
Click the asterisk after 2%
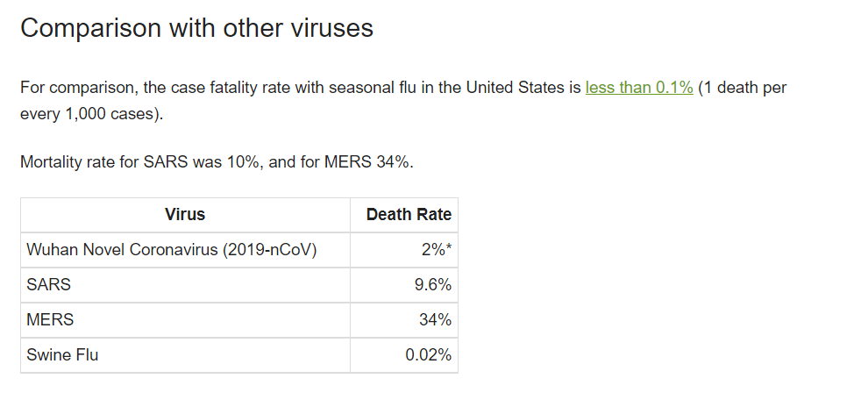[x=448, y=248]
